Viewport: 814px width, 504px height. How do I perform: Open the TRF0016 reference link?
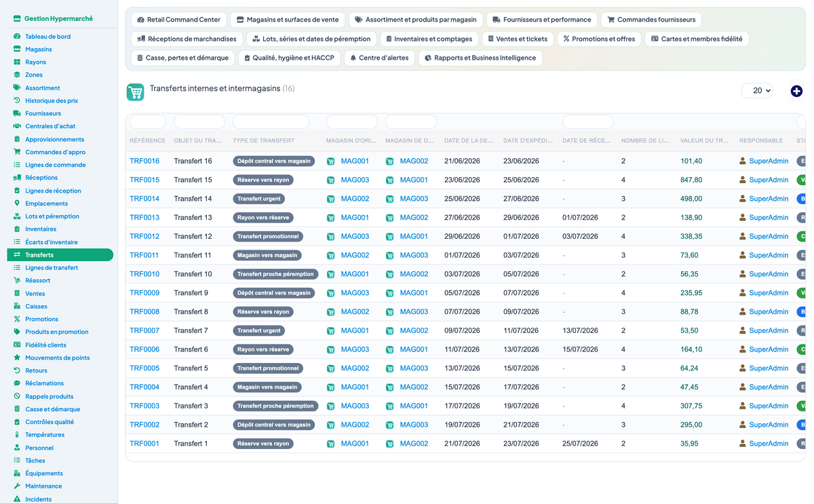click(144, 161)
